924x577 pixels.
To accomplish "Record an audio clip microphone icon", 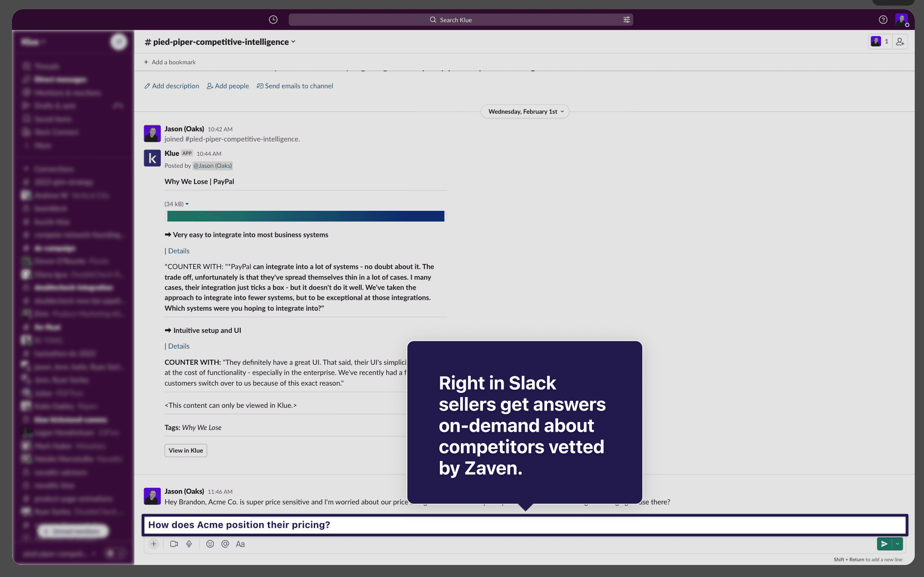I will point(189,544).
